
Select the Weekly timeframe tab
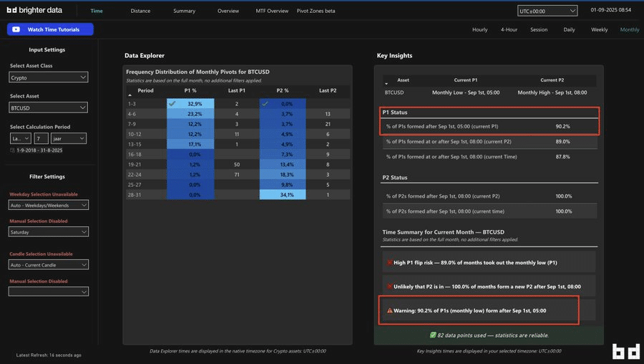click(x=599, y=29)
